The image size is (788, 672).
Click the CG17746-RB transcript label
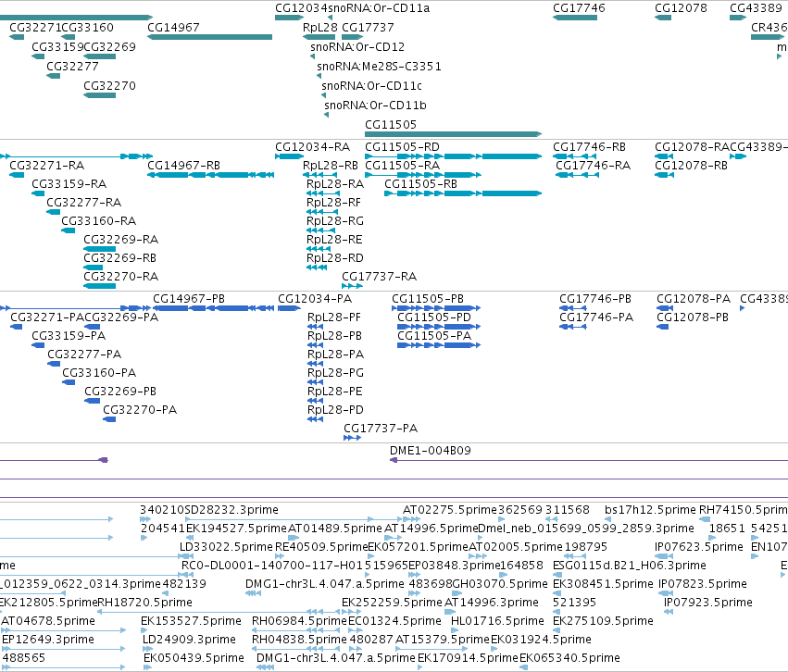(590, 147)
